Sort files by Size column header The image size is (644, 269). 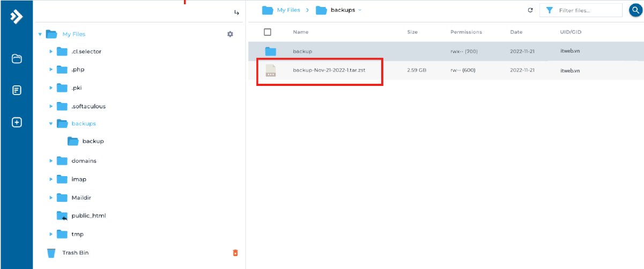[412, 32]
